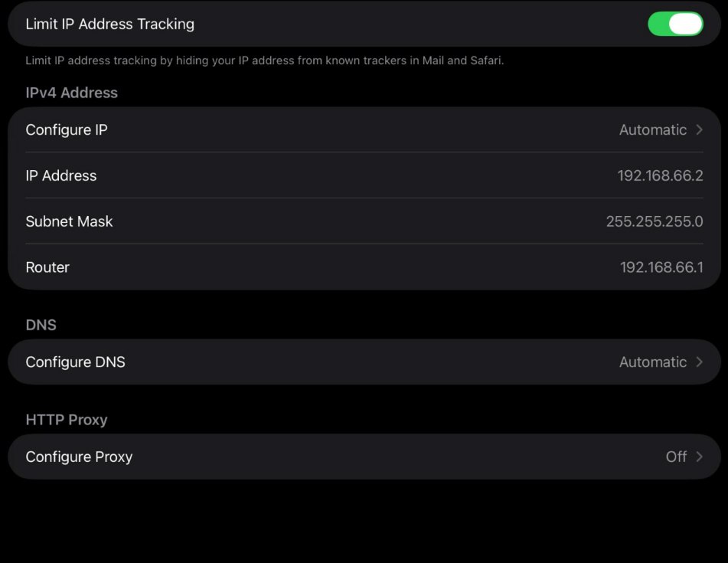Click the IP tracking description text
The width and height of the screenshot is (728, 563).
264,61
